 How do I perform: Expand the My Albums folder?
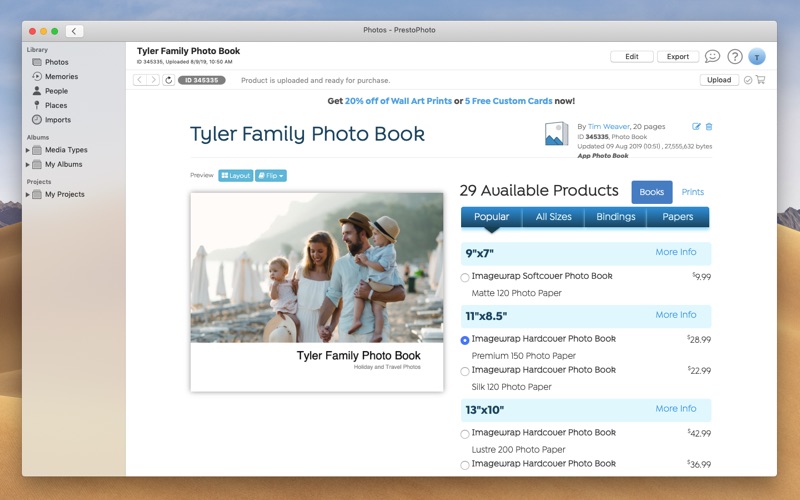click(x=28, y=164)
